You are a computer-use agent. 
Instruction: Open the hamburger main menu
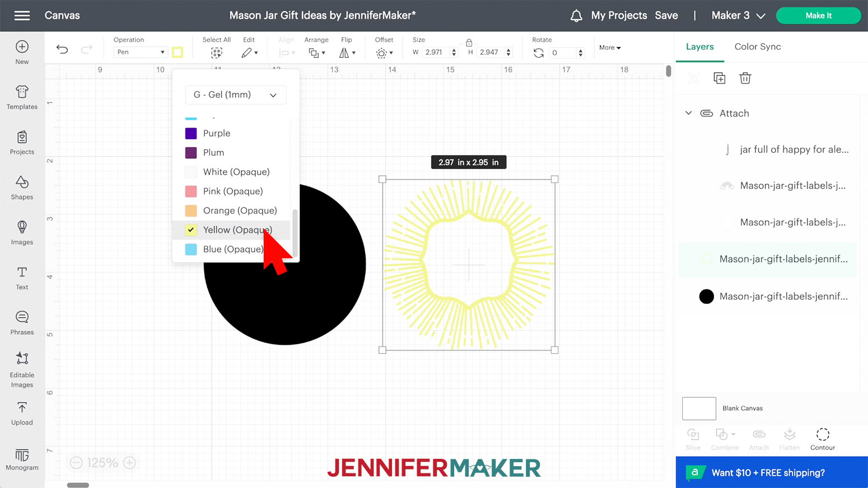pyautogui.click(x=22, y=16)
